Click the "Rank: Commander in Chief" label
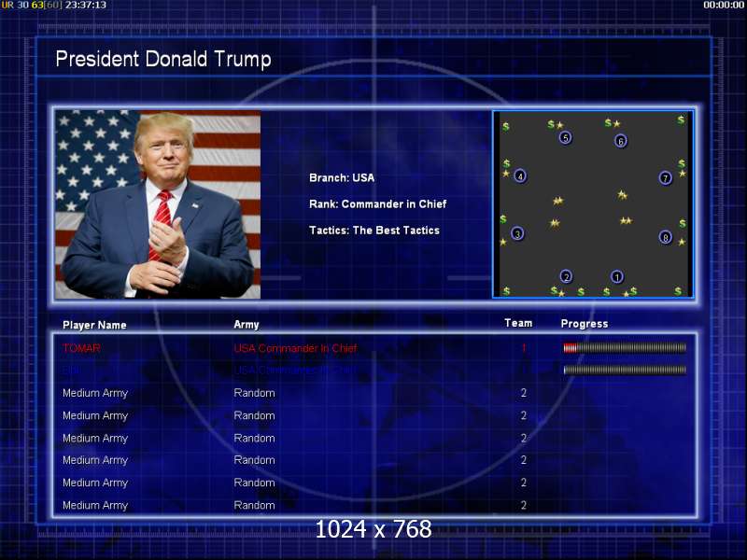Screen dimensions: 747x560 378,204
